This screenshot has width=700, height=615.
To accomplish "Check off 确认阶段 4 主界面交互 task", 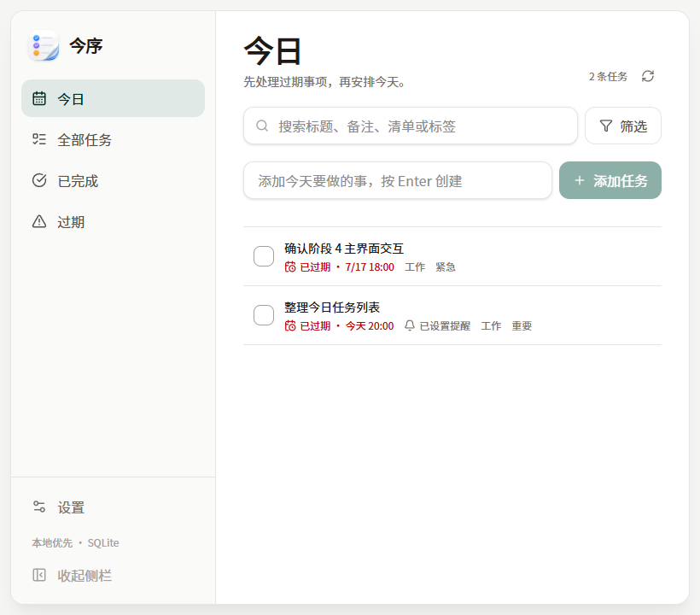I will (264, 256).
